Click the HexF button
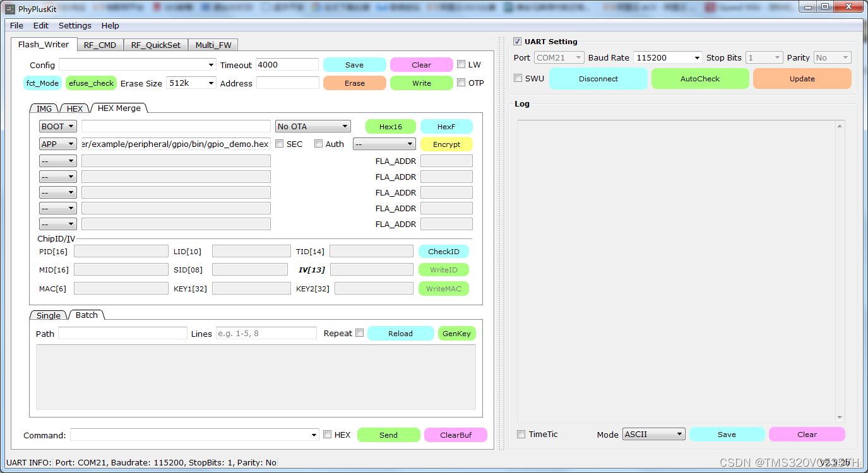Viewport: 868px width, 473px height. click(446, 126)
